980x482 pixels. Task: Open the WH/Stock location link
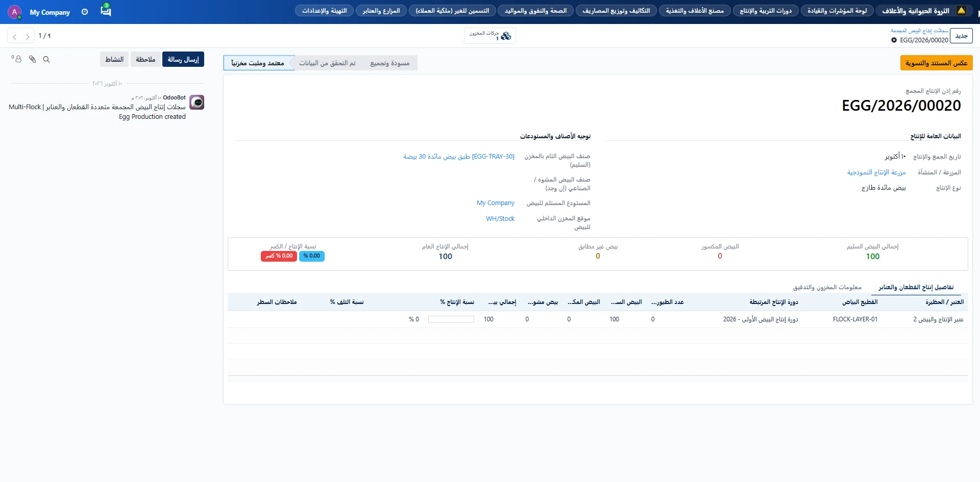(500, 219)
